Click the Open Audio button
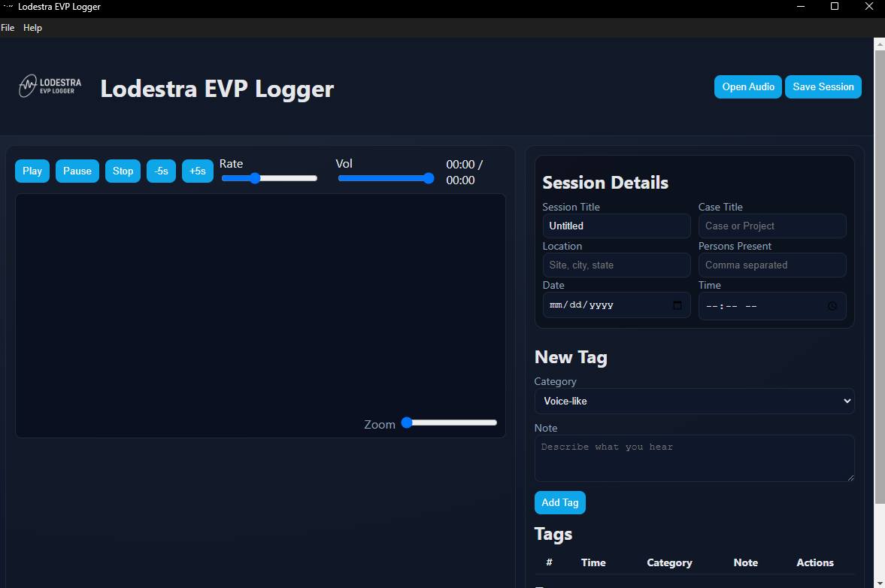The height and width of the screenshot is (588, 885). tap(748, 86)
